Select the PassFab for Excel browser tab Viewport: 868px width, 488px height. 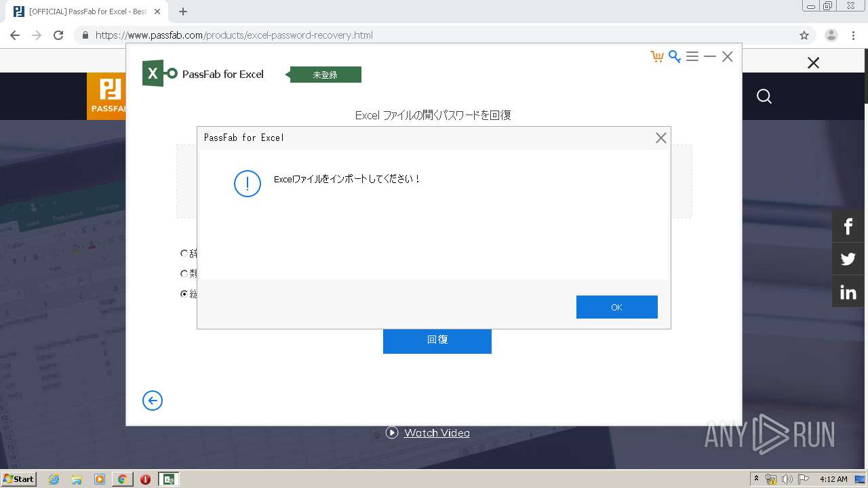tap(87, 12)
